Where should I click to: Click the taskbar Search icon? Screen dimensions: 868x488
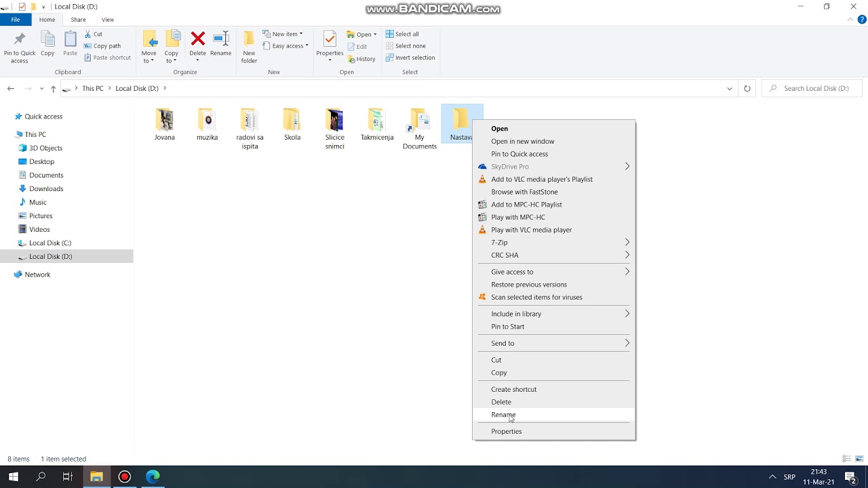pos(41,476)
